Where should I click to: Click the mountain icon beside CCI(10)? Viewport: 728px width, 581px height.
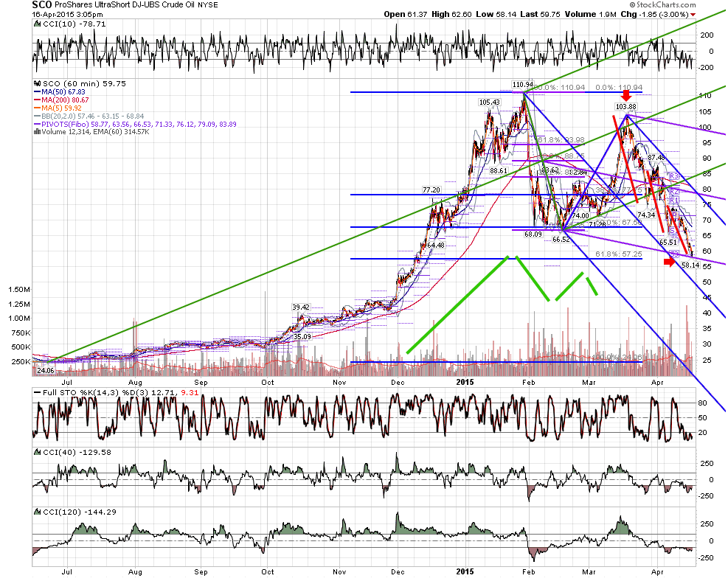(37, 24)
